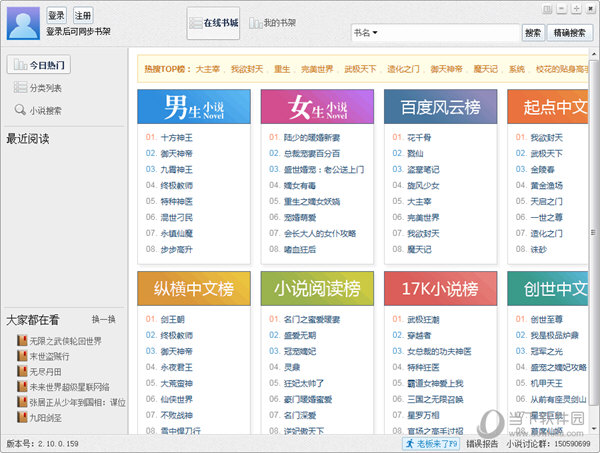Click the 换一换 refresh link
Screen dimensions: 600x453
[x=103, y=319]
